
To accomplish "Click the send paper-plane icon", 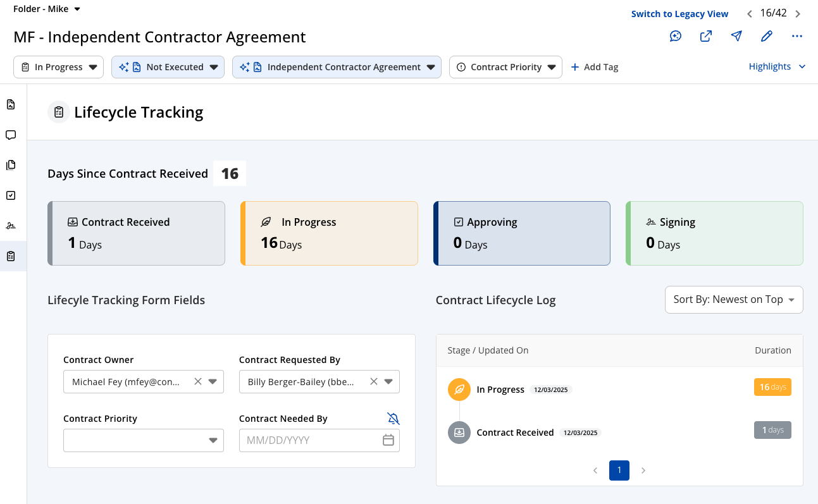I will 736,36.
